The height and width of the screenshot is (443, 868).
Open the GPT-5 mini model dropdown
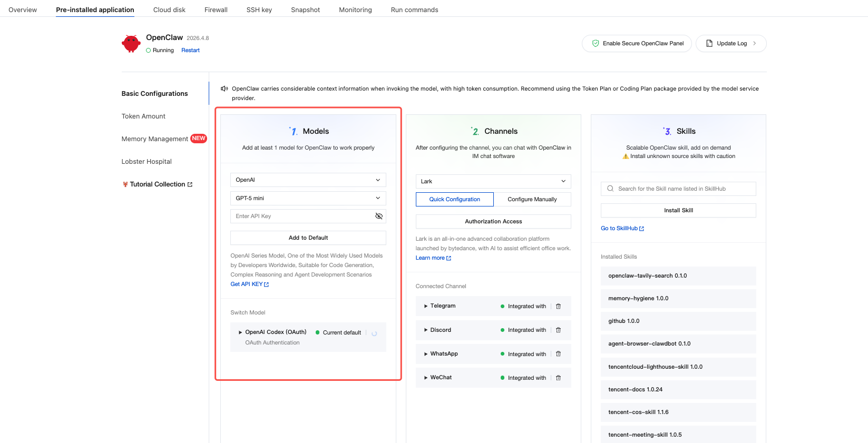click(308, 198)
